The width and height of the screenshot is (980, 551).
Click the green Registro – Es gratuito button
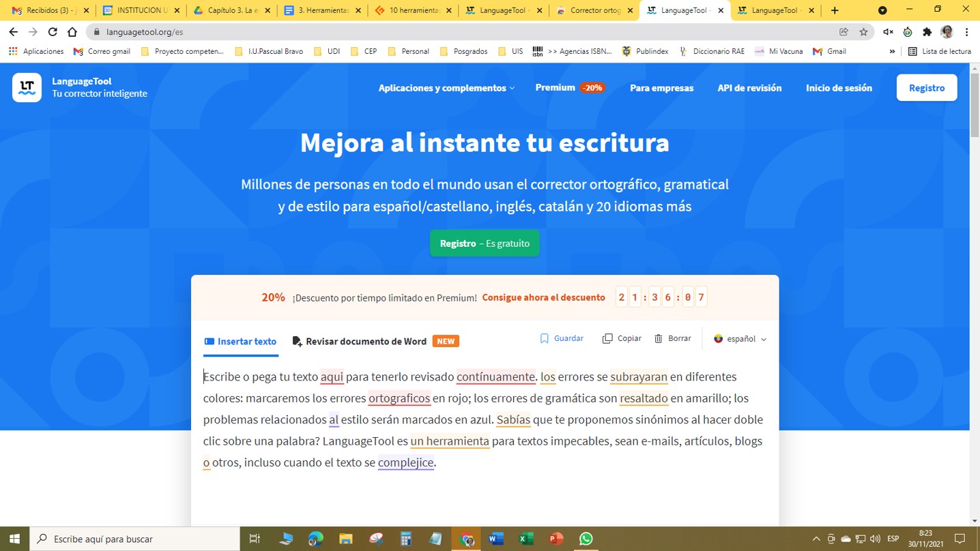(485, 243)
